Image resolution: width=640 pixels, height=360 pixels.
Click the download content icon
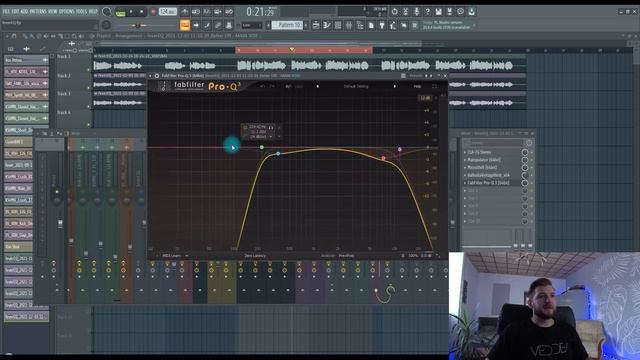pyautogui.click(x=471, y=12)
